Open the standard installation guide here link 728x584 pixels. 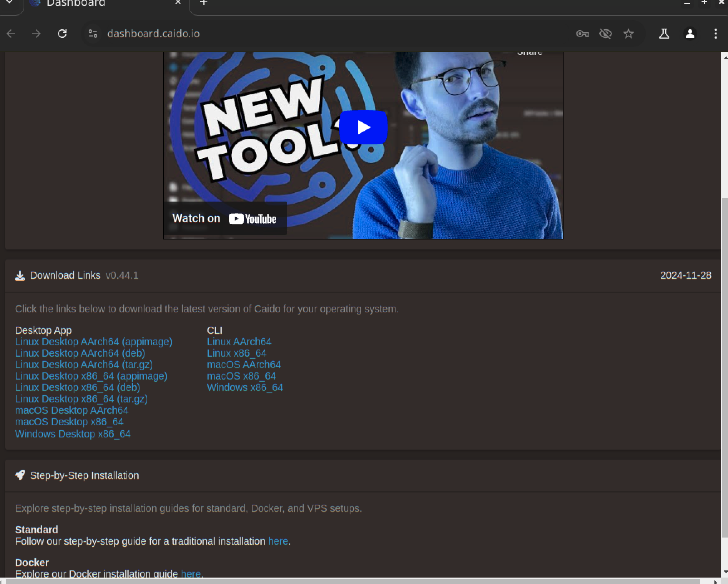tap(278, 541)
